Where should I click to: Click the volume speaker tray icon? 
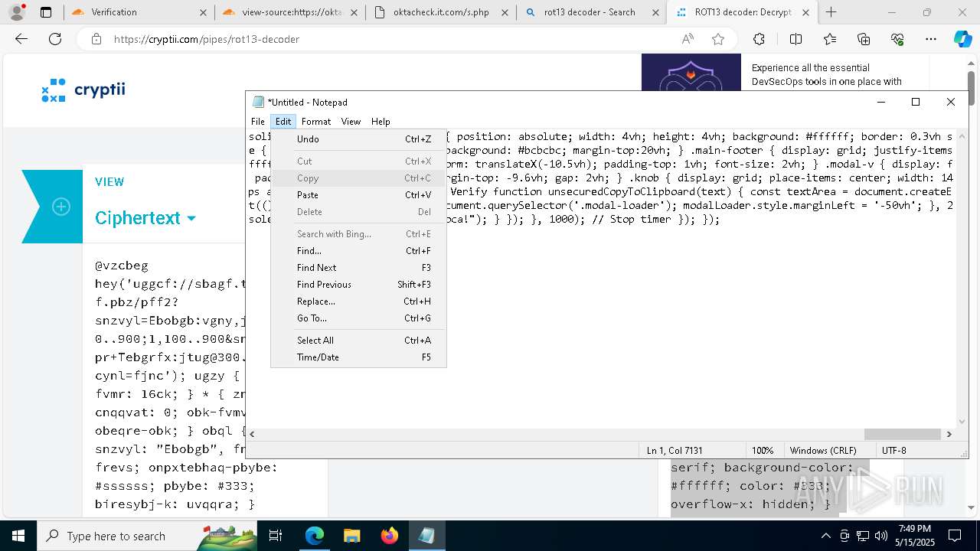tap(881, 536)
